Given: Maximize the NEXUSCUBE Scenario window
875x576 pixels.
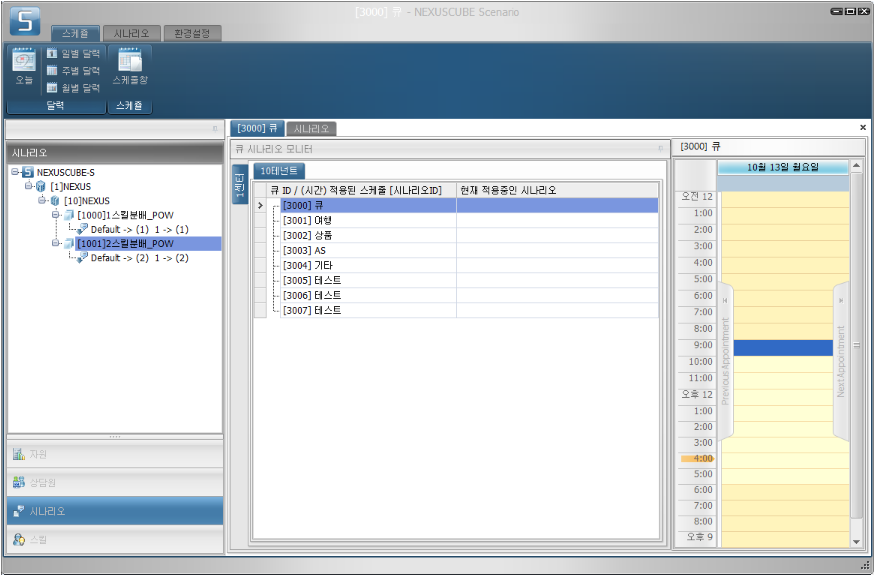Looking at the screenshot, I should coord(850,11).
